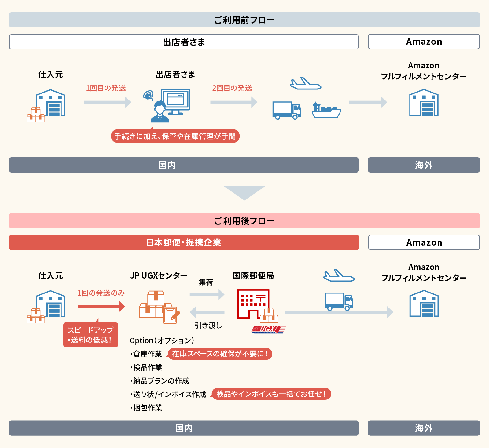This screenshot has height=448, width=489.
Task: Click the UGX logo
Action: pyautogui.click(x=269, y=329)
